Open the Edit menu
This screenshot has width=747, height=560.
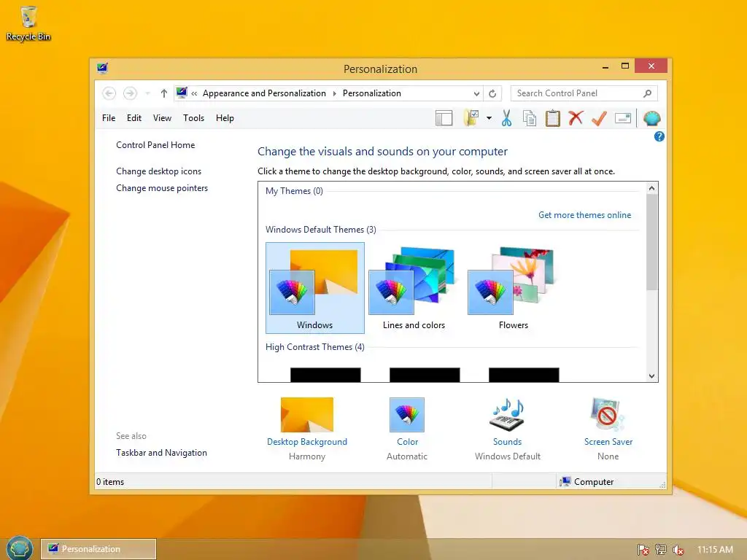point(134,118)
